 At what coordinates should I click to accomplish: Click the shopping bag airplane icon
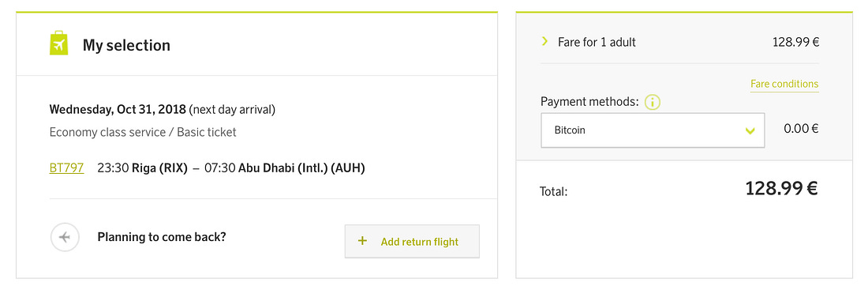pyautogui.click(x=58, y=43)
